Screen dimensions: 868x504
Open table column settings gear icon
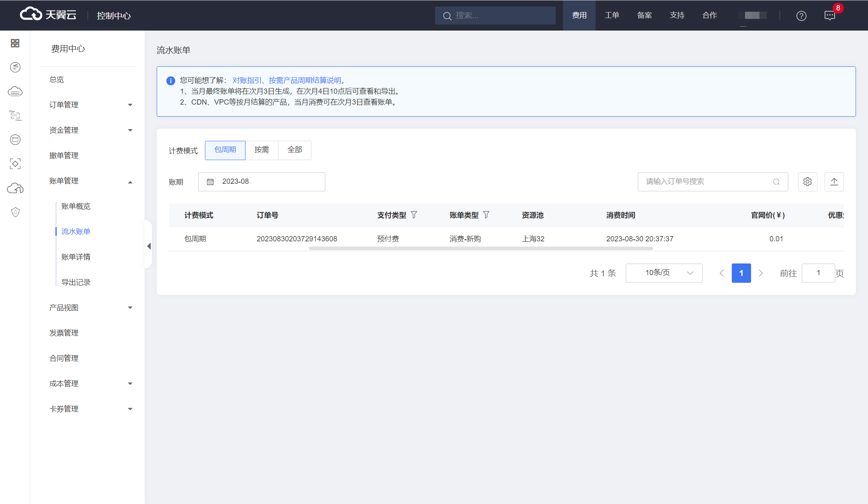(x=807, y=182)
